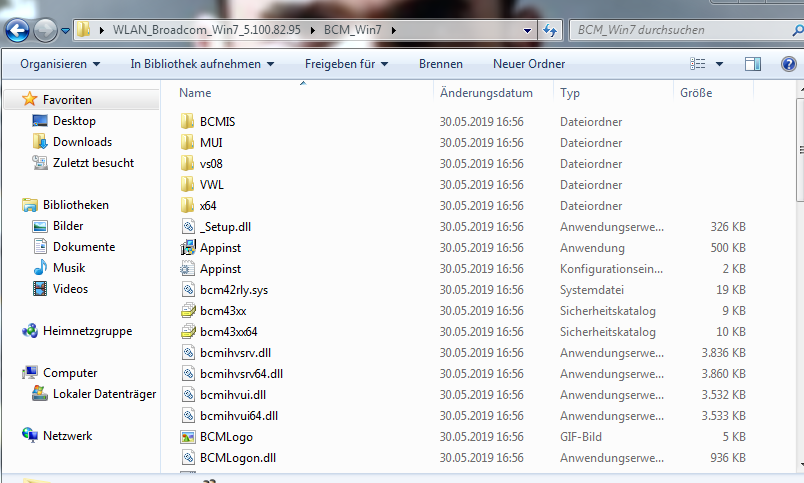Select bcm43xx security catalog icon

188,311
